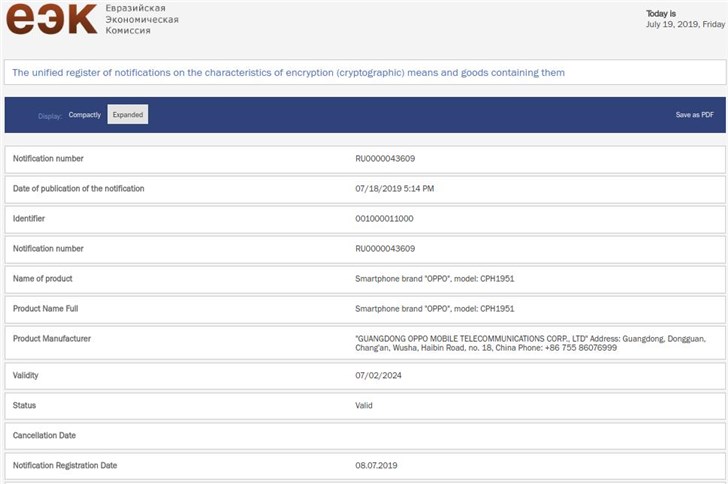The height and width of the screenshot is (484, 728).
Task: Click the Product Name Full value
Action: pos(435,309)
